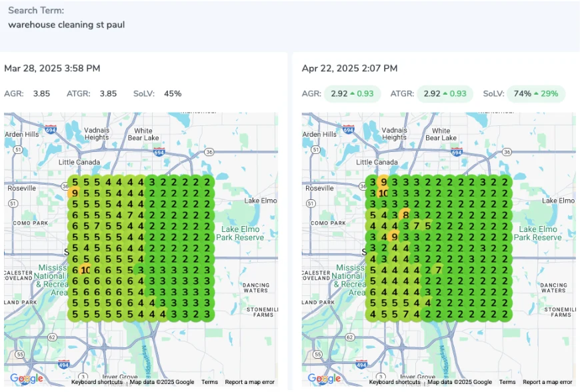This screenshot has height=392, width=580.
Task: Click the orange 9 marker on March map
Action: coord(75,193)
